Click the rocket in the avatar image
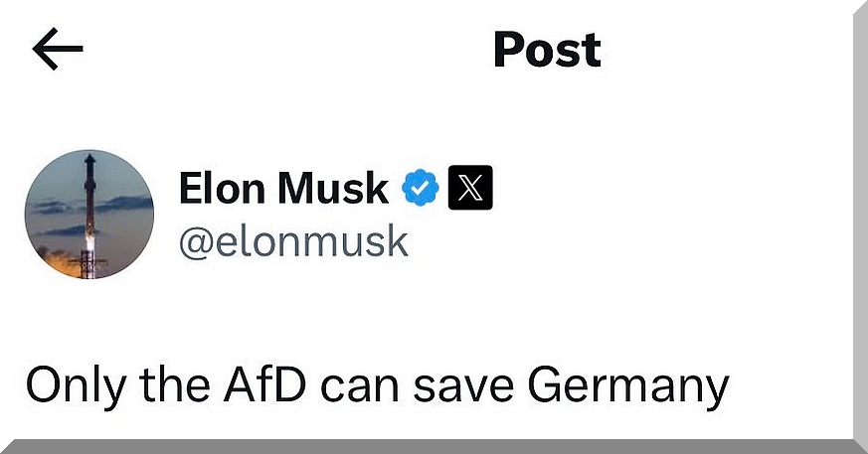 90,209
